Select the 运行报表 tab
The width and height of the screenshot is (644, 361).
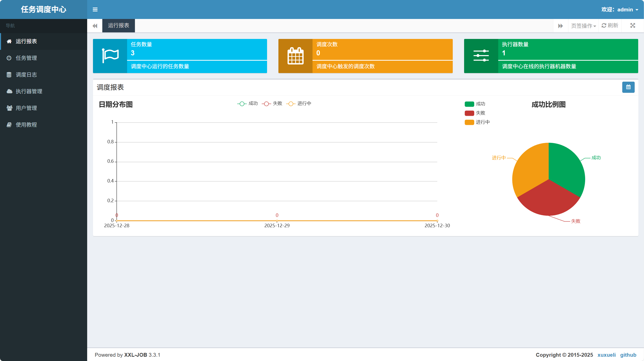(118, 26)
